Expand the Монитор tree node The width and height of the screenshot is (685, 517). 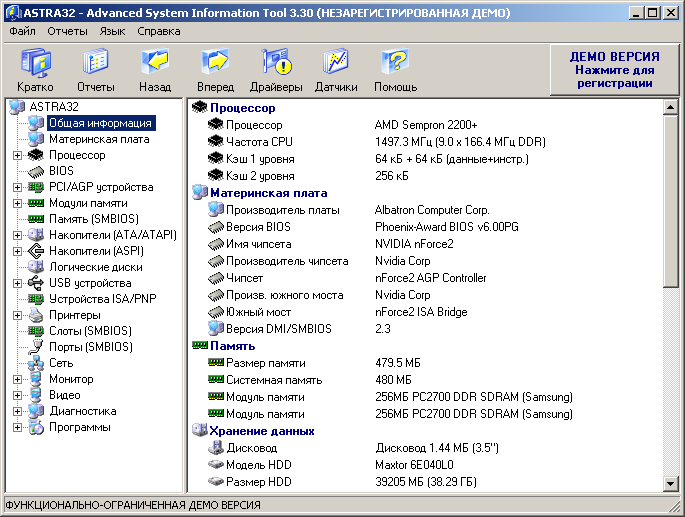click(17, 380)
